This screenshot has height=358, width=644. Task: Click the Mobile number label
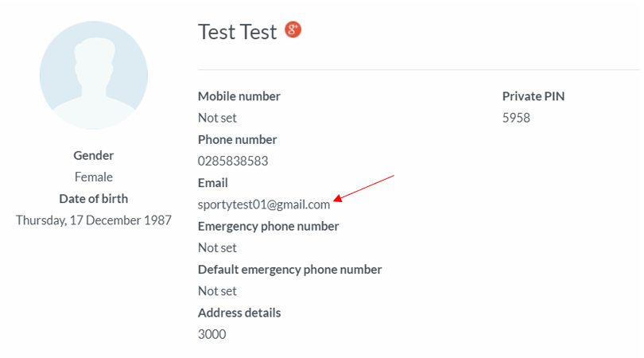click(239, 96)
